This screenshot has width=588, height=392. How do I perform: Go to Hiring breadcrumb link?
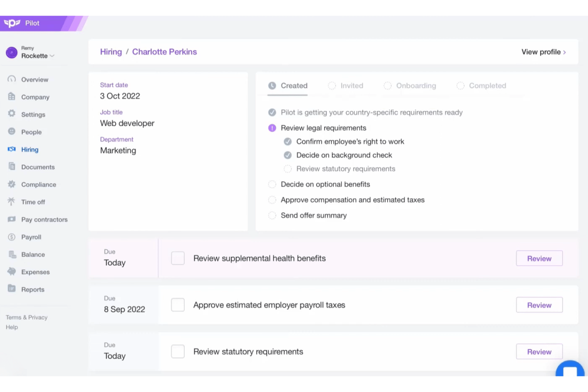[111, 52]
